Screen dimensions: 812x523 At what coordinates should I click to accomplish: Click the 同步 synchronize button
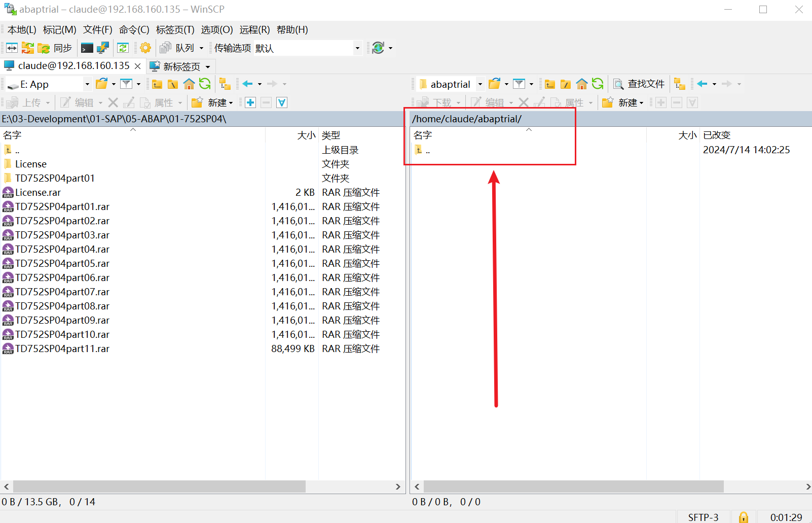(56, 48)
